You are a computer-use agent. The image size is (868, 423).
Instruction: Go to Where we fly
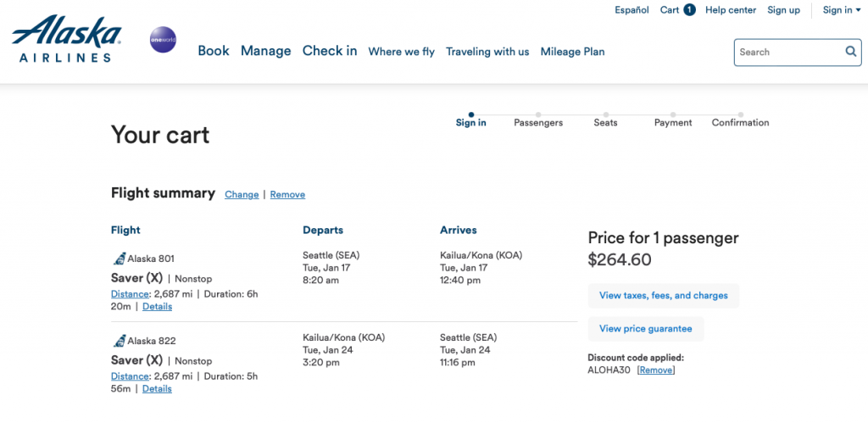coord(401,52)
